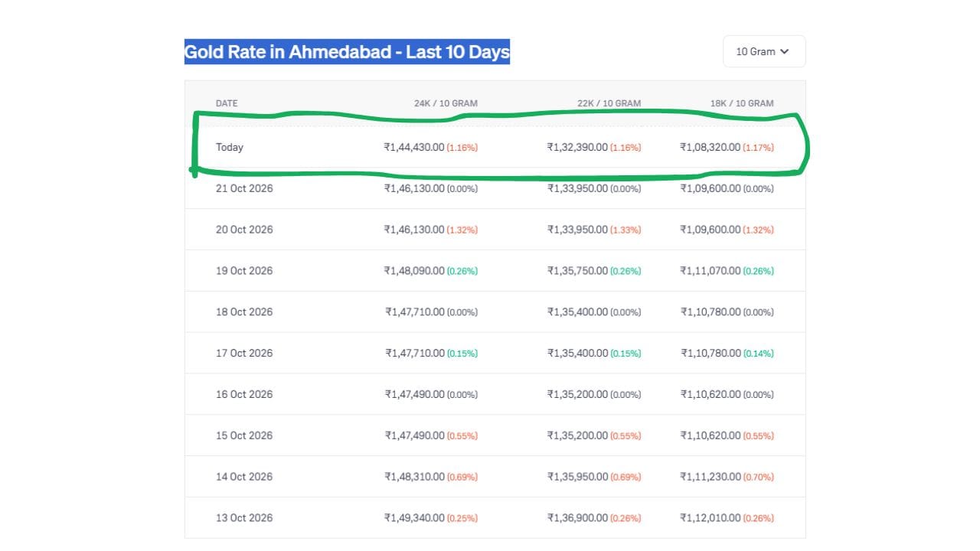Viewport: 980px width, 551px height.
Task: Select the '13 Oct 2026' date cell
Action: [x=244, y=518]
